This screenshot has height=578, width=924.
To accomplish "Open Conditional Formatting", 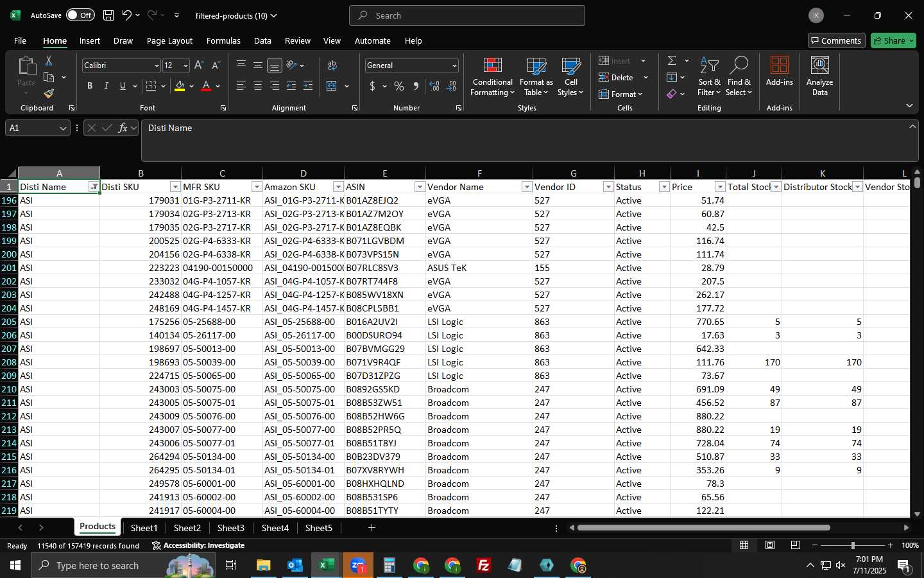I will pyautogui.click(x=492, y=76).
